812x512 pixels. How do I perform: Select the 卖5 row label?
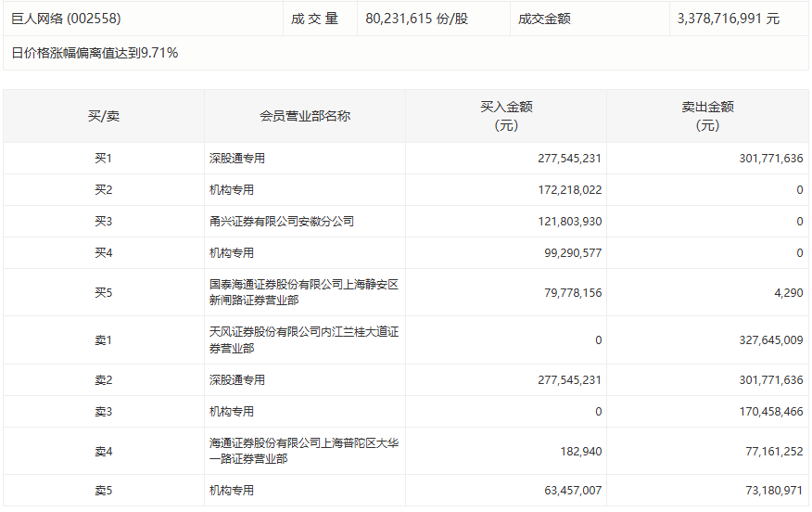click(104, 491)
